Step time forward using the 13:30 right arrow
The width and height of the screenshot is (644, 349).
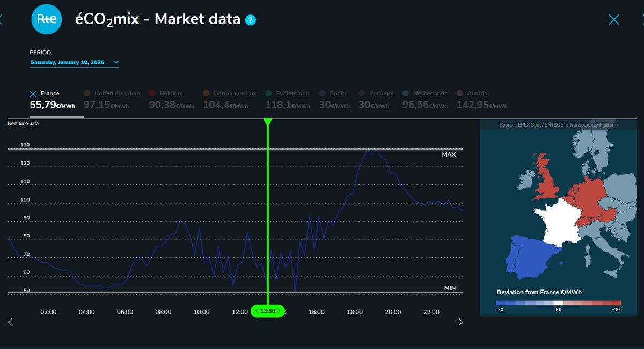click(279, 311)
